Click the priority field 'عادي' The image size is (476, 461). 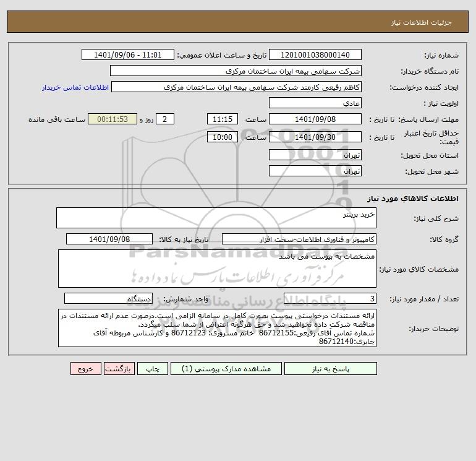tap(315, 103)
